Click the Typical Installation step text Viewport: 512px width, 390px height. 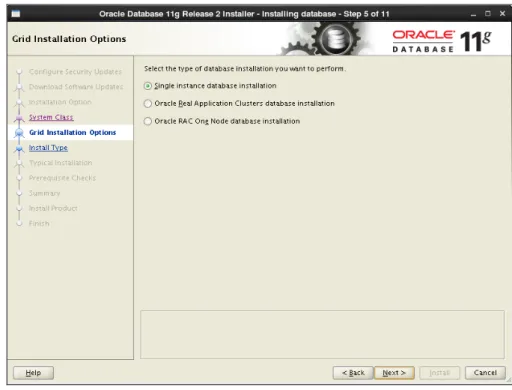pos(60,163)
